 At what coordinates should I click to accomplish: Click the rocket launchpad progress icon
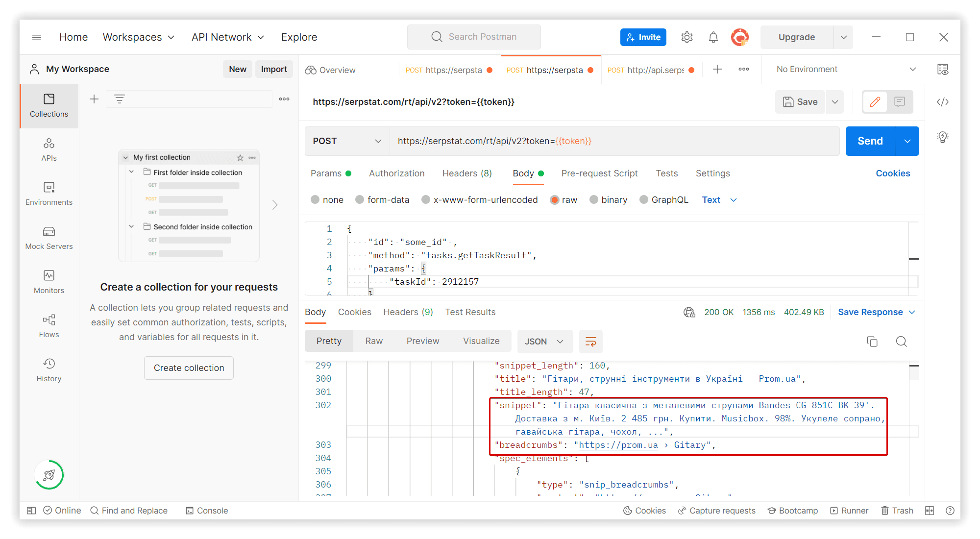click(x=49, y=475)
